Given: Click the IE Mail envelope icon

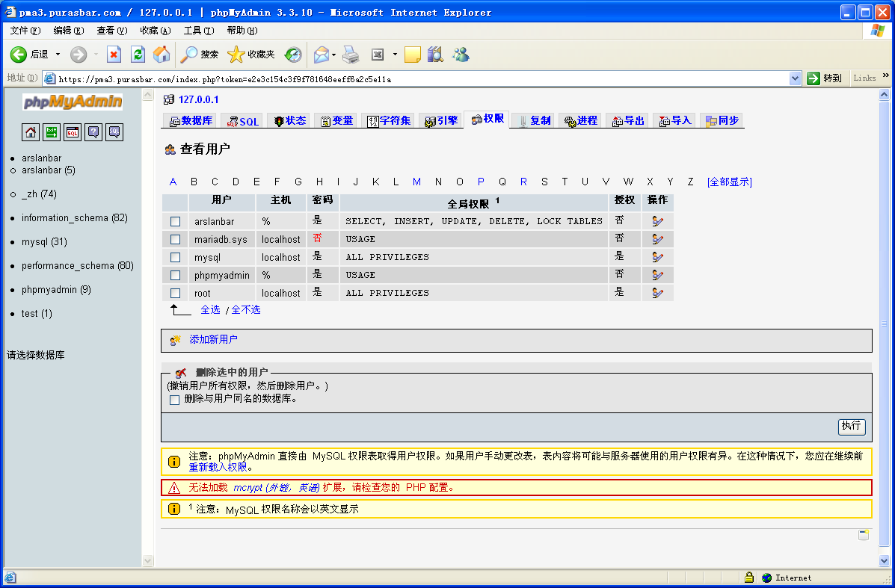Looking at the screenshot, I should point(322,55).
